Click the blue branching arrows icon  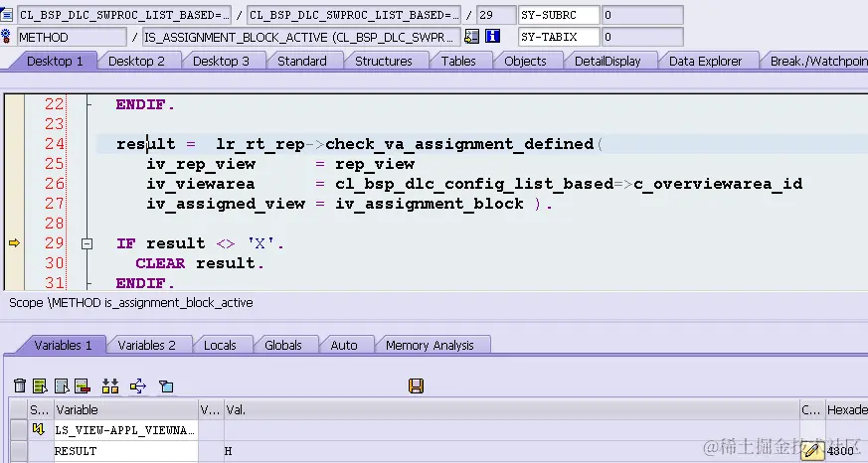click(x=138, y=386)
